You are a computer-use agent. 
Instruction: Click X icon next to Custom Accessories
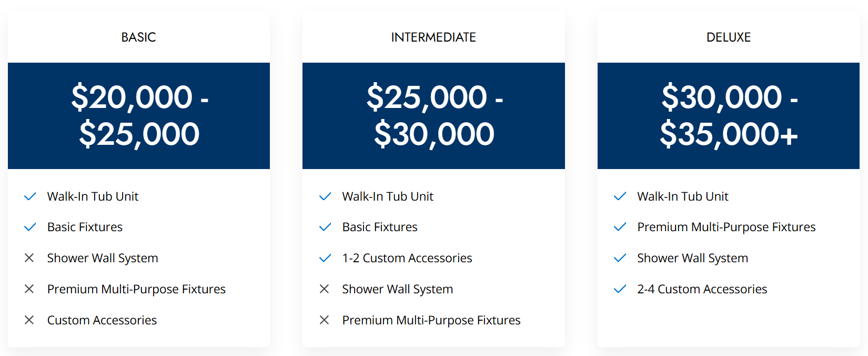tap(29, 320)
